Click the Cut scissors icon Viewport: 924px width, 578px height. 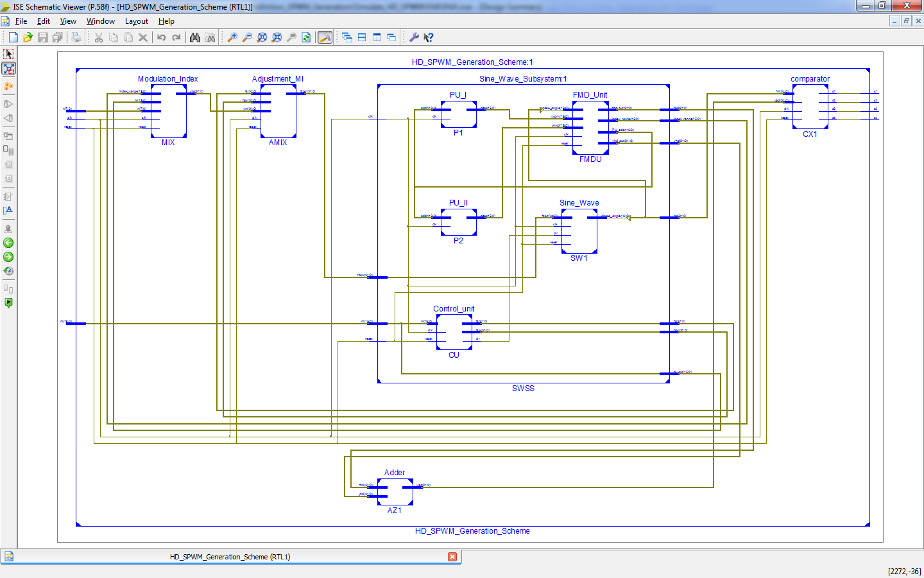coord(99,37)
